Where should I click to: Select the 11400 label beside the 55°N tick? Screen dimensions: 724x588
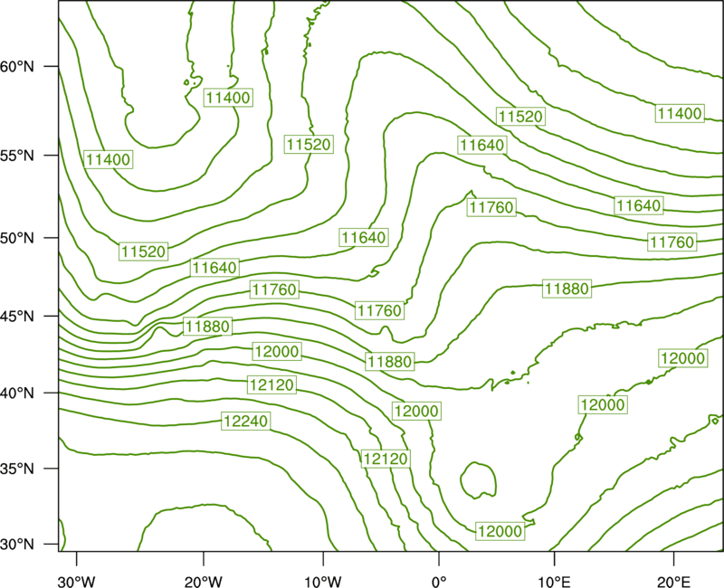point(109,159)
